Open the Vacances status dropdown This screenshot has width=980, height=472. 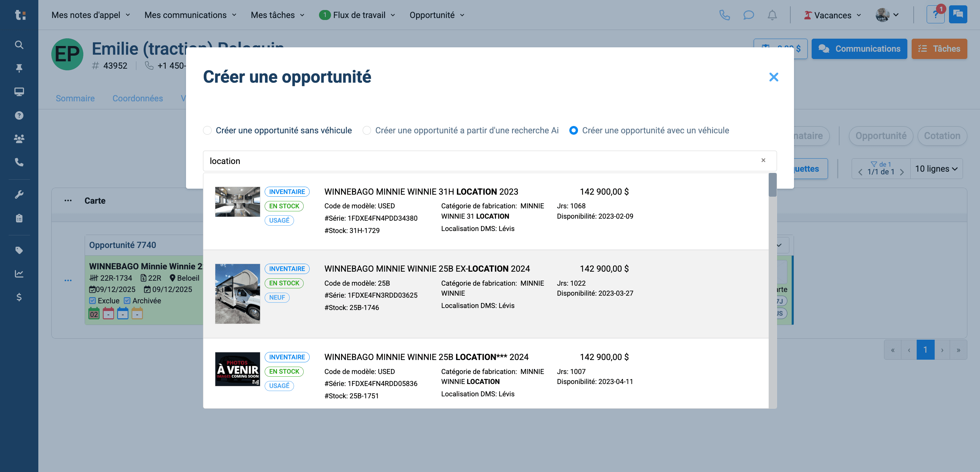(x=832, y=15)
